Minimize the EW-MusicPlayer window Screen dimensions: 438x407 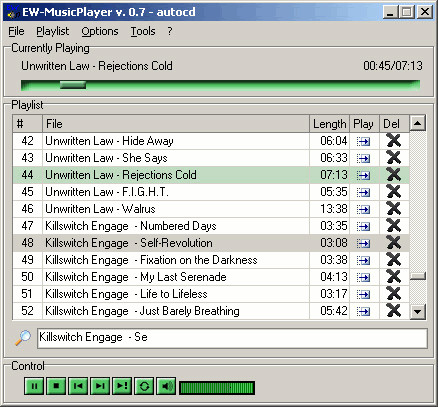coord(389,12)
